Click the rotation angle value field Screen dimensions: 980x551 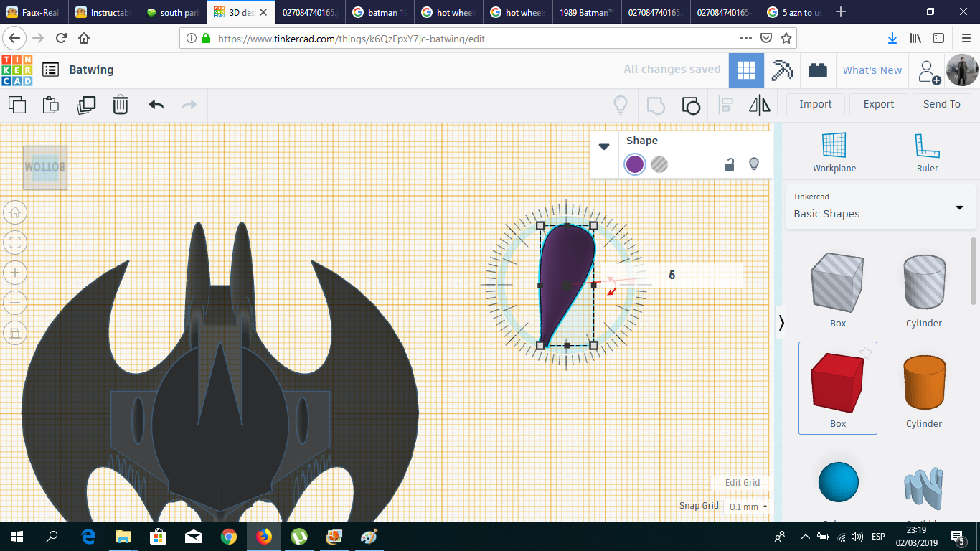672,275
